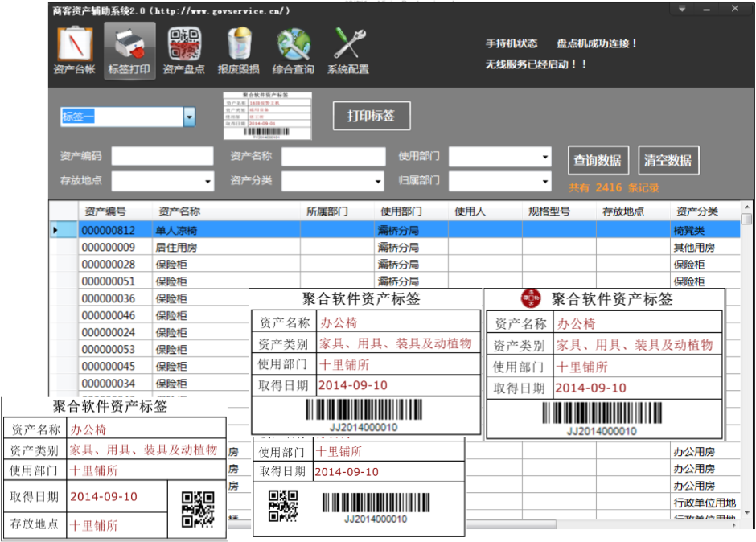Click the 资产编码 input field
The width and height of the screenshot is (756, 542).
[162, 156]
